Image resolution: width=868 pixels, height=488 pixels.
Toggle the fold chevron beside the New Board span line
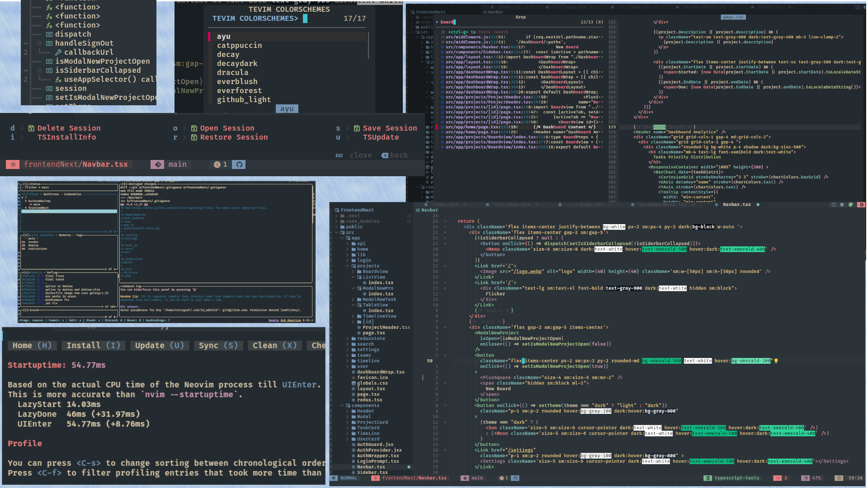pyautogui.click(x=445, y=383)
